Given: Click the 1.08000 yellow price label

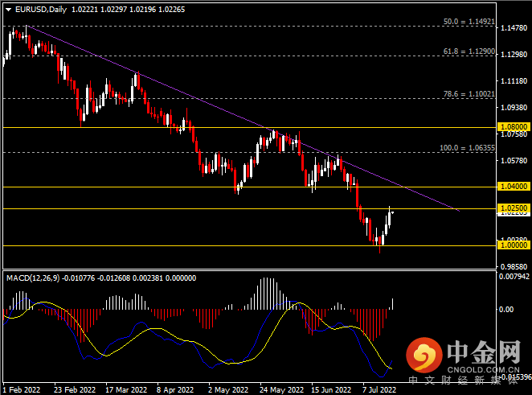Looking at the screenshot, I should coord(514,126).
